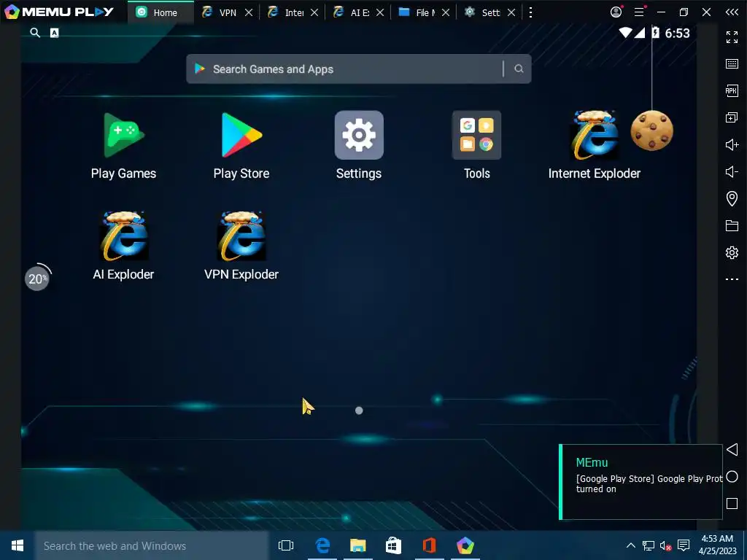
Task: Open the taskbar clock 4:53 AM
Action: [718, 545]
